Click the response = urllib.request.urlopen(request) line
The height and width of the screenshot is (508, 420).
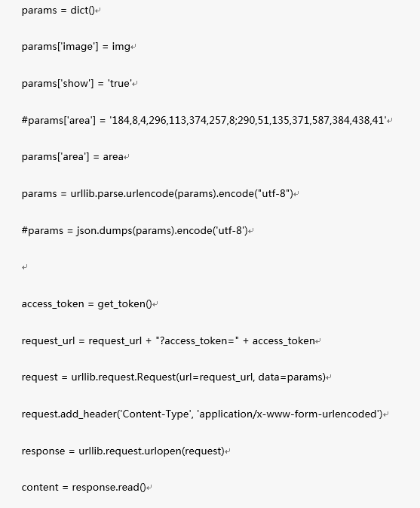[123, 451]
